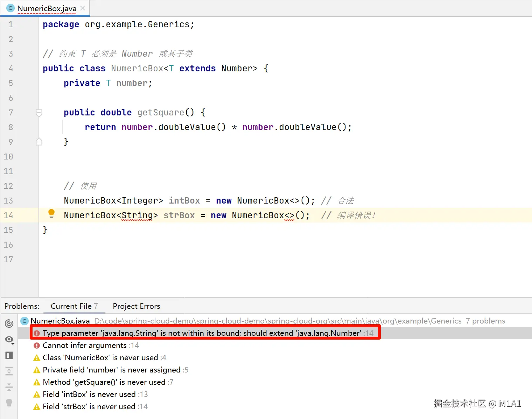
Task: Click the highlighting level icon in Problems sidebar
Action: coord(9,324)
